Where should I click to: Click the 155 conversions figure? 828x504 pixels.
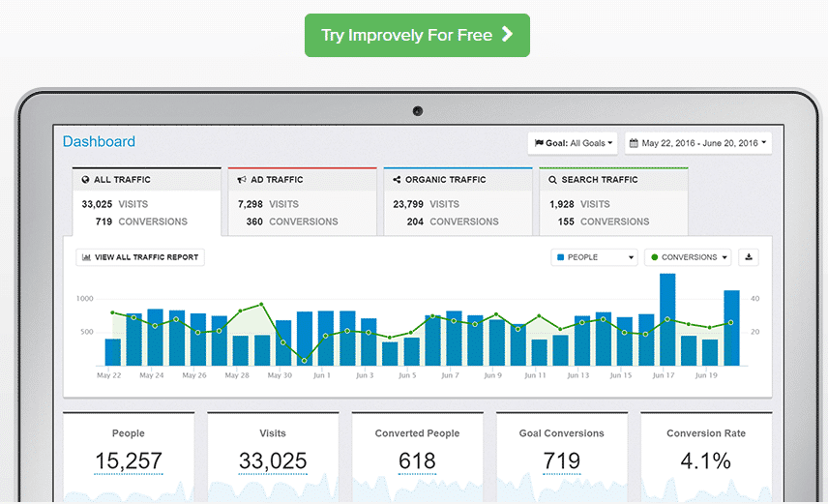coord(566,222)
